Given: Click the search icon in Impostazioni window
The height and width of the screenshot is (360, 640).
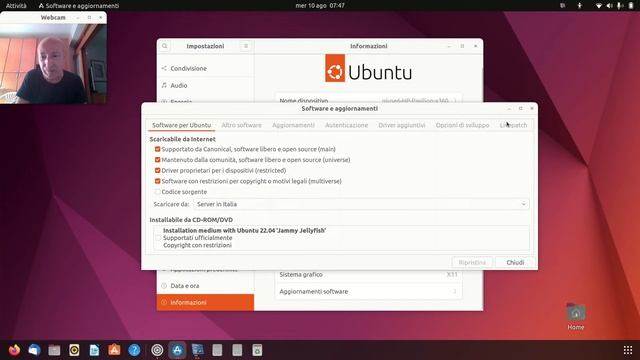Looking at the screenshot, I should (x=164, y=46).
